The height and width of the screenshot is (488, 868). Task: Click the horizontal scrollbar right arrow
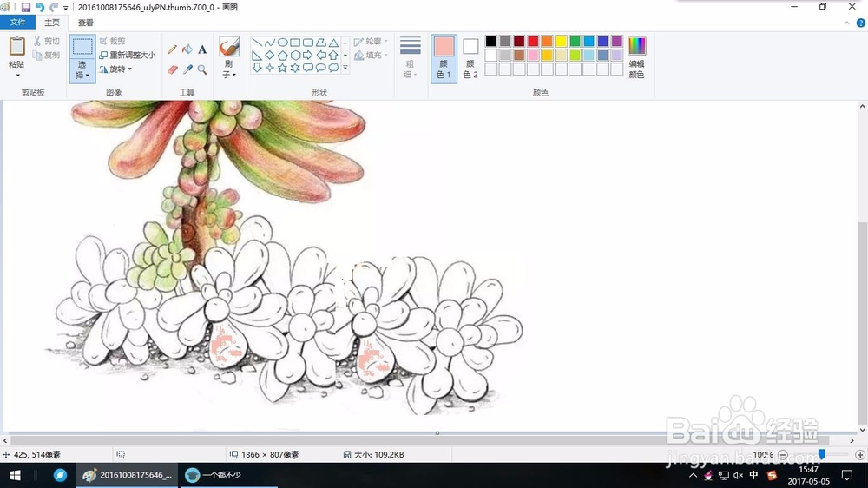[x=852, y=440]
